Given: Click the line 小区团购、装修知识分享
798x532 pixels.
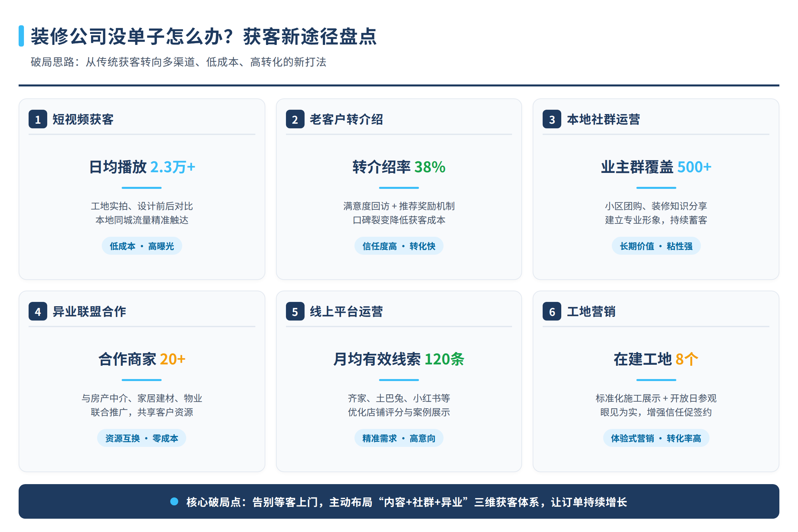Looking at the screenshot, I should (656, 206).
